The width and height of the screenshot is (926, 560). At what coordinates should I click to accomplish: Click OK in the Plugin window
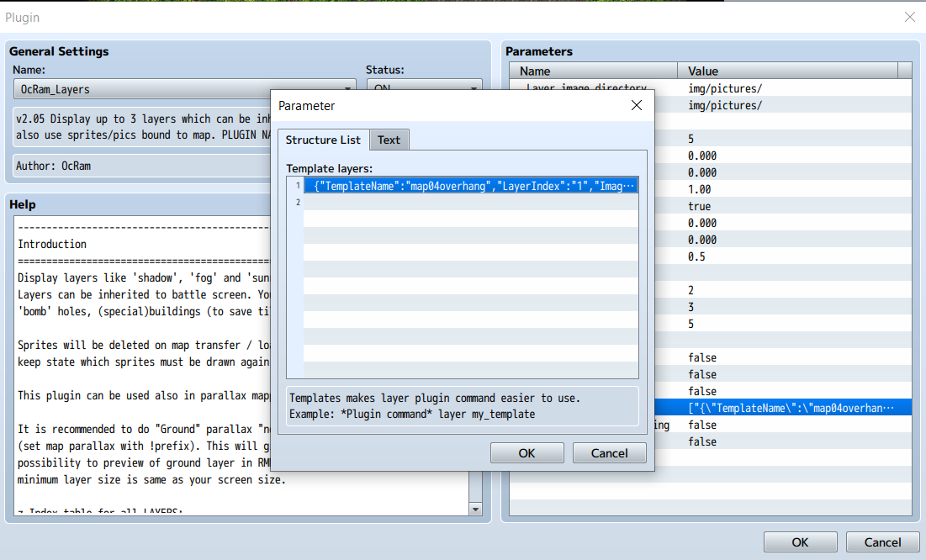coord(800,542)
